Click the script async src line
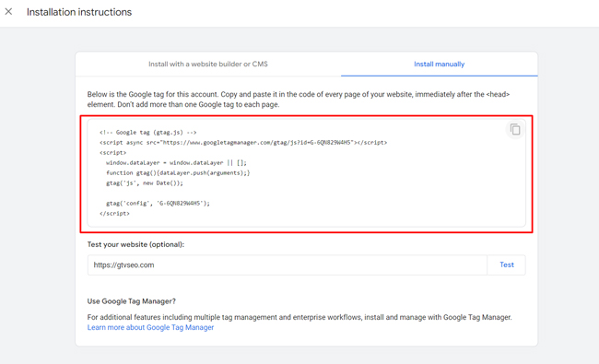Screen dimensions: 599x364 pos(243,143)
